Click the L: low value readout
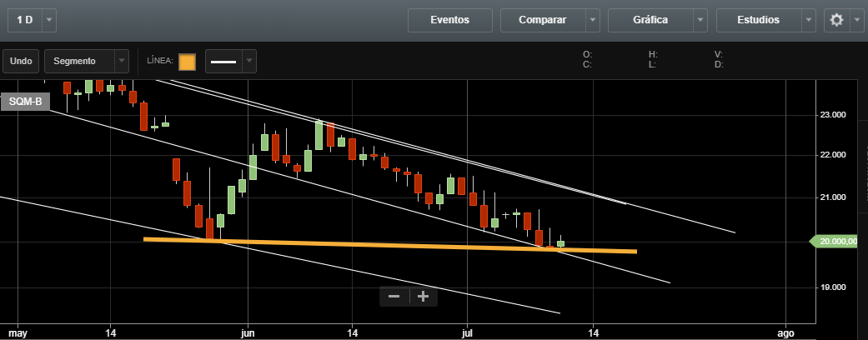 pyautogui.click(x=653, y=64)
